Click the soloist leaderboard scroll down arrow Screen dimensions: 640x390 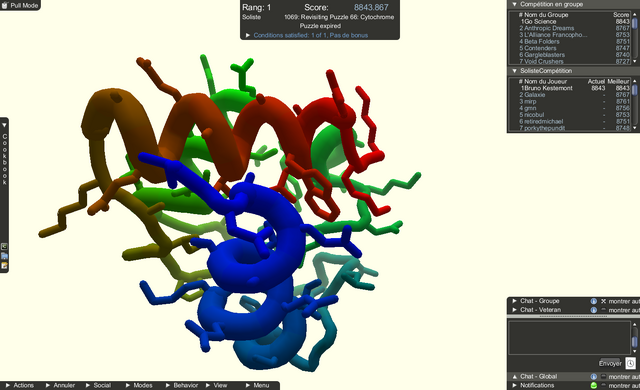(634, 128)
